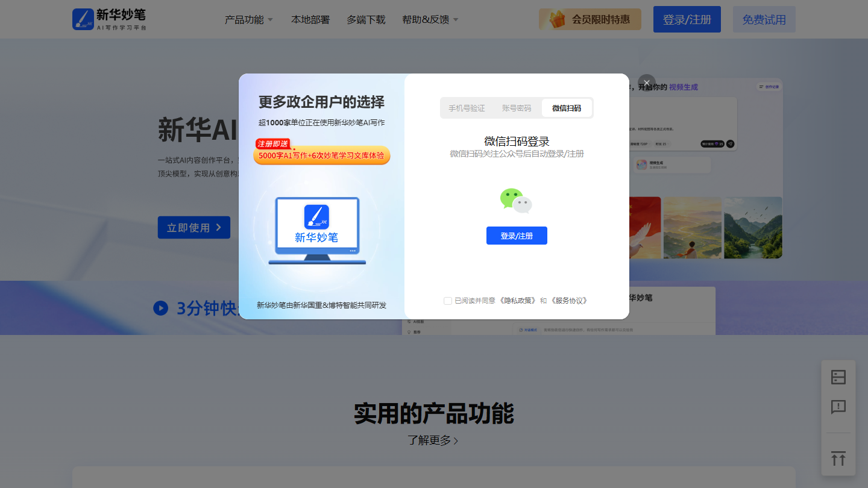Viewport: 868px width, 488px height.
Task: Switch to the 手机号验证 tab
Action: (467, 108)
